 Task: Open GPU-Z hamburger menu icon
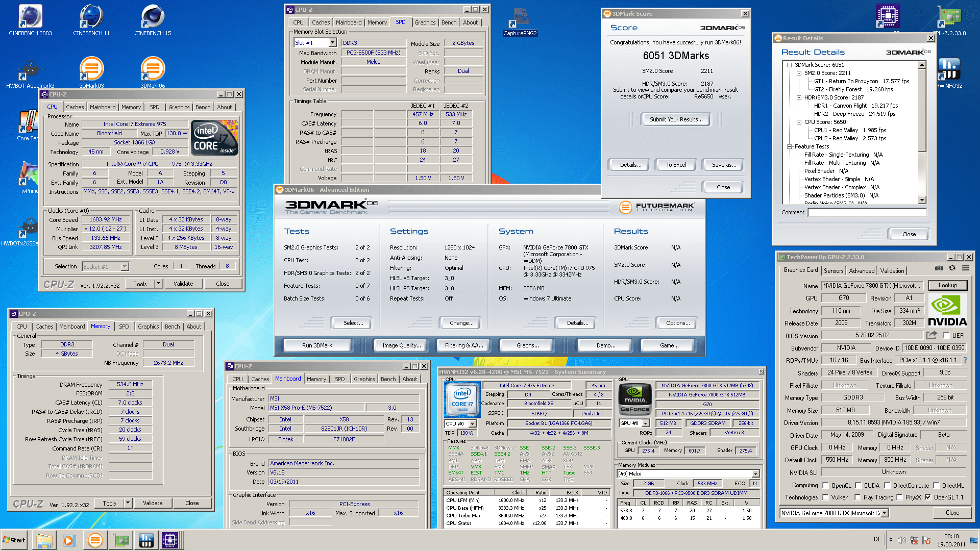966,268
